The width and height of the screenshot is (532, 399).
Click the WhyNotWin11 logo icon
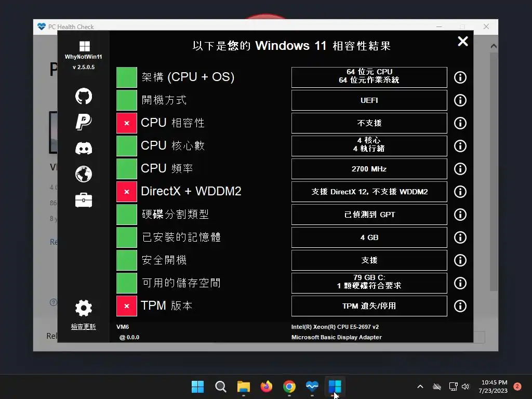(84, 46)
